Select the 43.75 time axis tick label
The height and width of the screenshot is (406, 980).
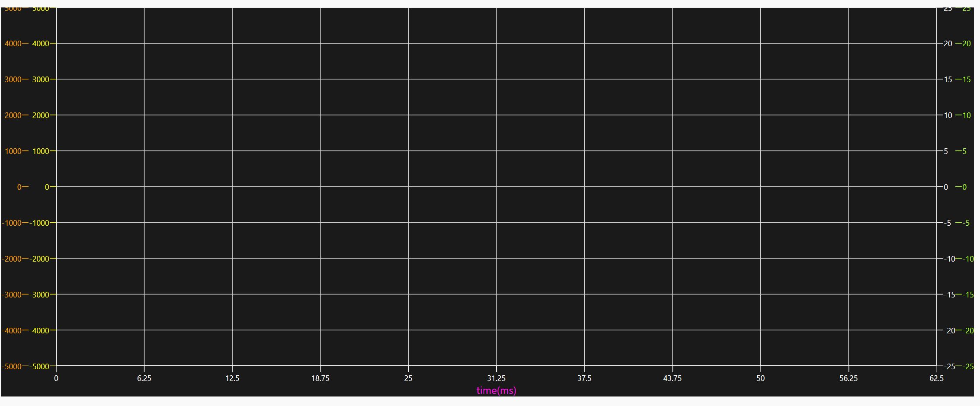[672, 378]
